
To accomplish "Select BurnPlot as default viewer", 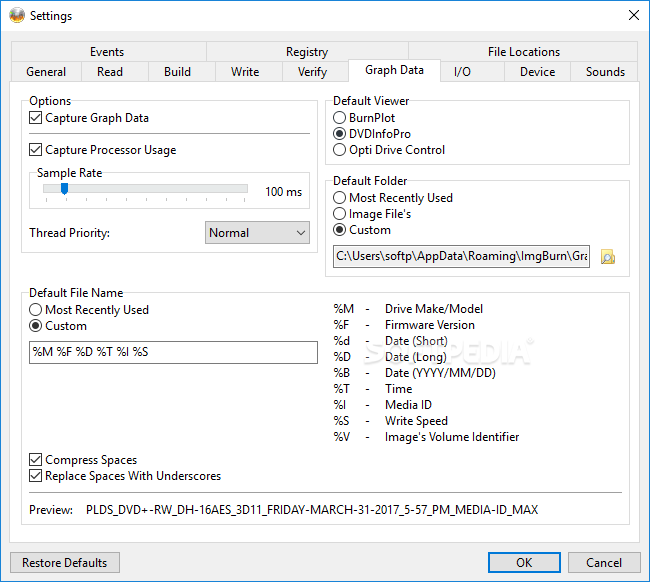I will pos(340,118).
